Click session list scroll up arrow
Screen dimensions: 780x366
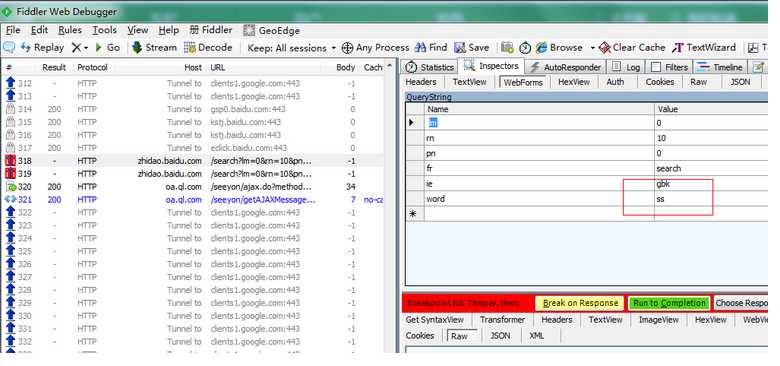point(390,66)
